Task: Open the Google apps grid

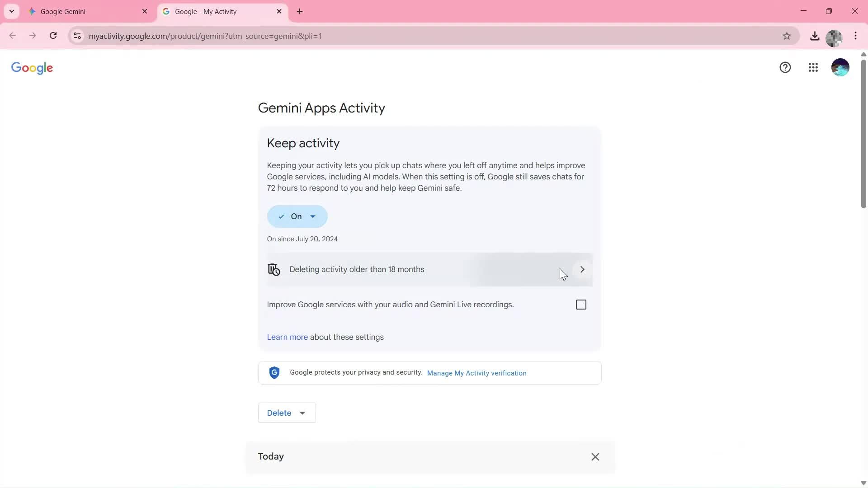Action: 813,67
